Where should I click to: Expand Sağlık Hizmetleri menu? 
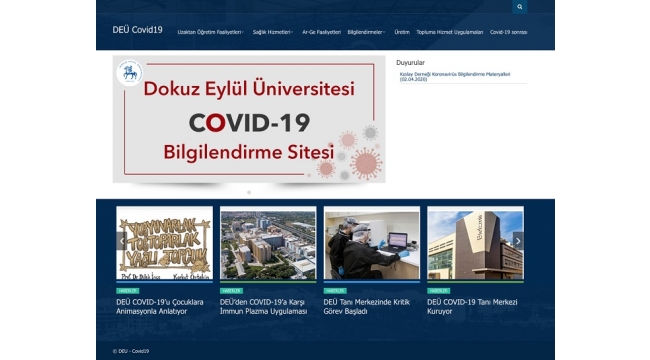273,32
